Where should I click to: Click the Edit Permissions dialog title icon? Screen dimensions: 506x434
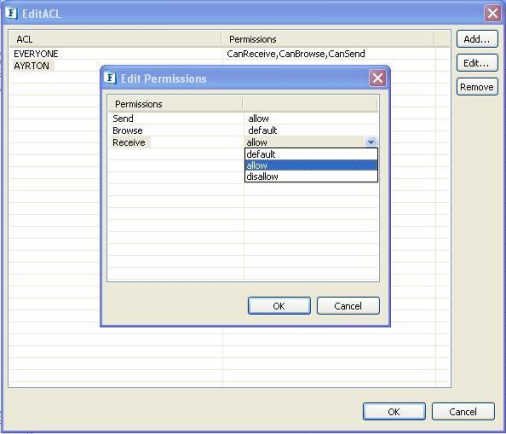110,78
